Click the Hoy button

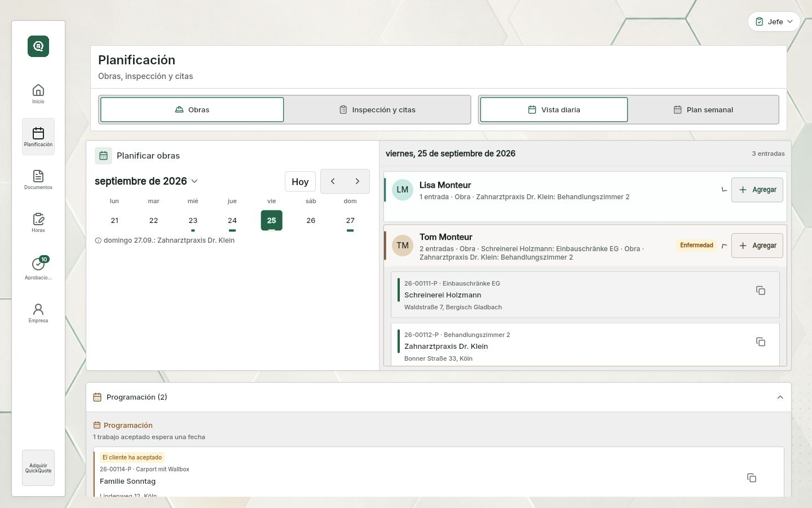click(300, 182)
